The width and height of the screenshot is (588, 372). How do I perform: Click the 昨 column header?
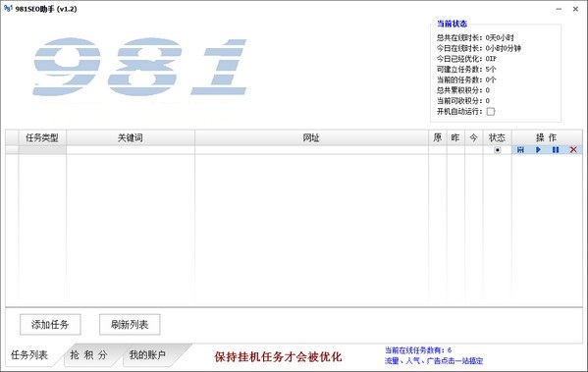pyautogui.click(x=455, y=137)
